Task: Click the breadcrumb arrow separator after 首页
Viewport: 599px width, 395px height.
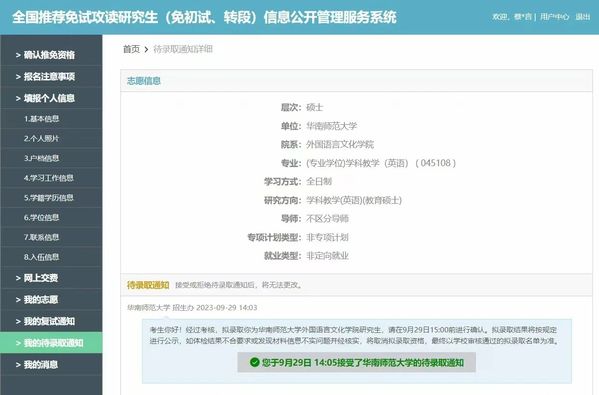Action: click(x=146, y=50)
